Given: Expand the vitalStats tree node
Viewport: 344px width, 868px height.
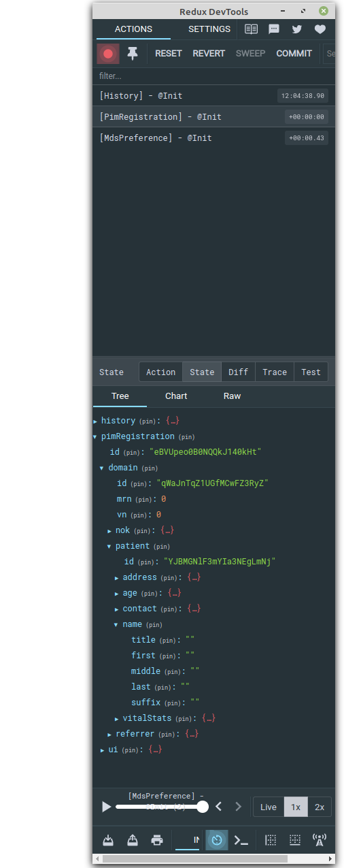Looking at the screenshot, I should (117, 719).
